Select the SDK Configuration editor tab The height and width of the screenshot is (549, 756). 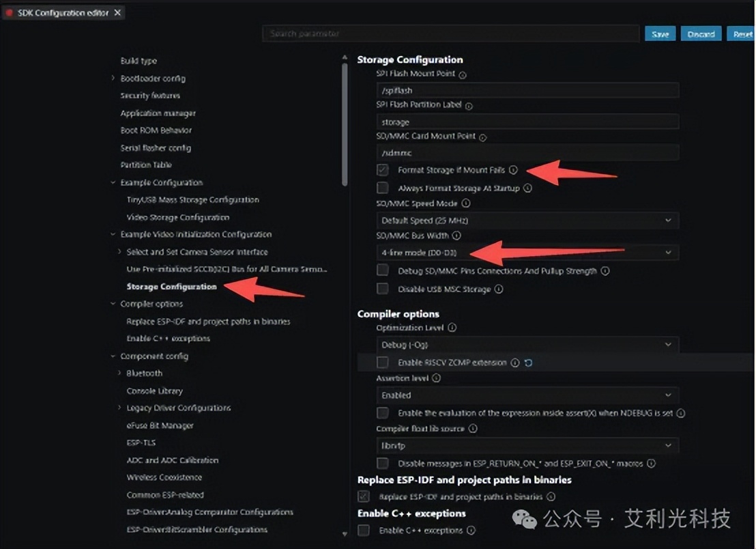click(x=63, y=12)
